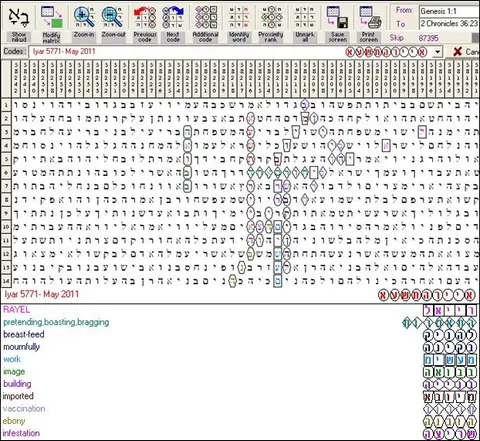480x441 pixels.
Task: Click the Hebrew letters beside 'work'
Action: click(449, 360)
